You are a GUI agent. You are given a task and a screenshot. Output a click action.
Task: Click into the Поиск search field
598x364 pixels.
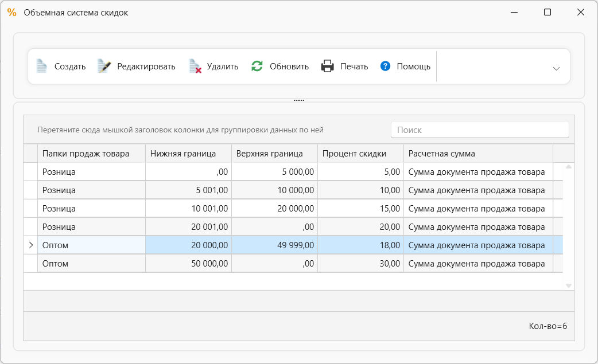tap(480, 130)
